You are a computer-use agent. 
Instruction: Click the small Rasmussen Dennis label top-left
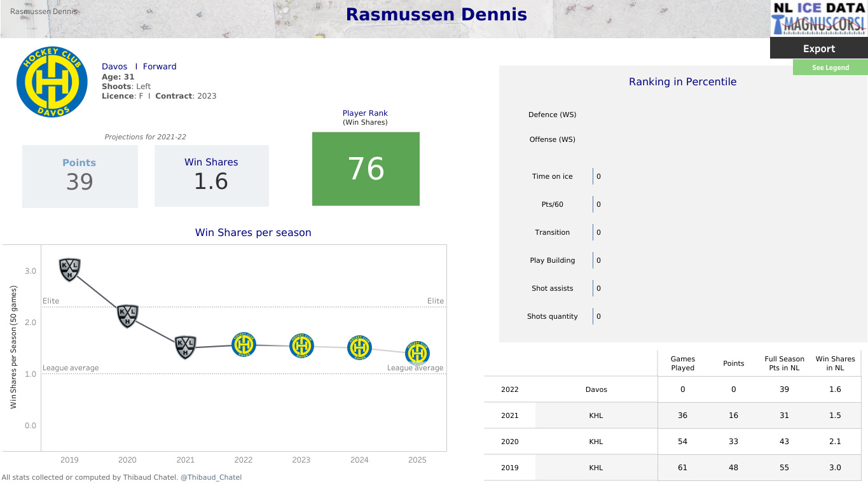44,11
